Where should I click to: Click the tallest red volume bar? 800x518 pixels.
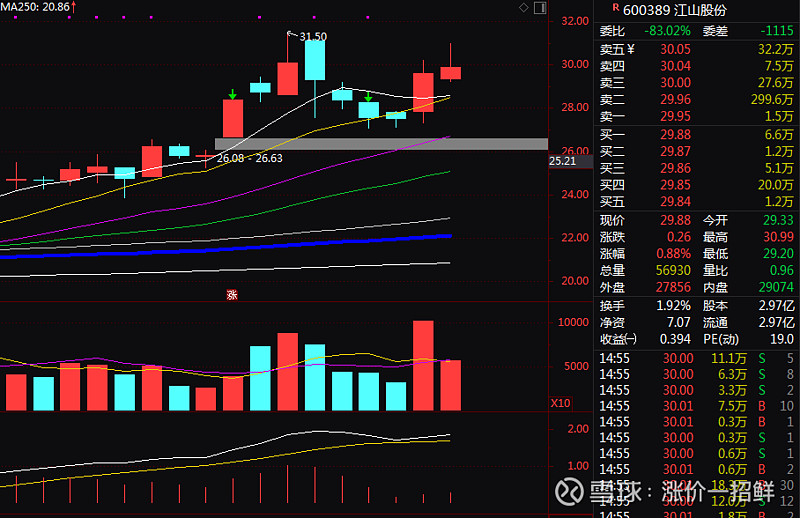tap(423, 366)
